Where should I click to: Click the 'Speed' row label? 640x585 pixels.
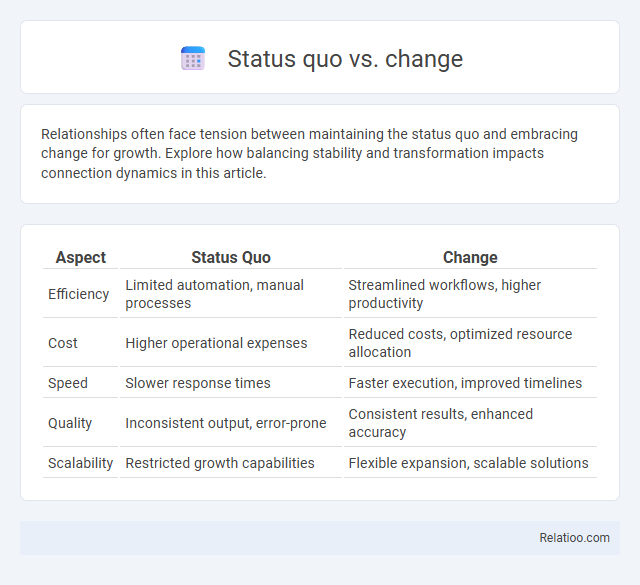tap(68, 383)
